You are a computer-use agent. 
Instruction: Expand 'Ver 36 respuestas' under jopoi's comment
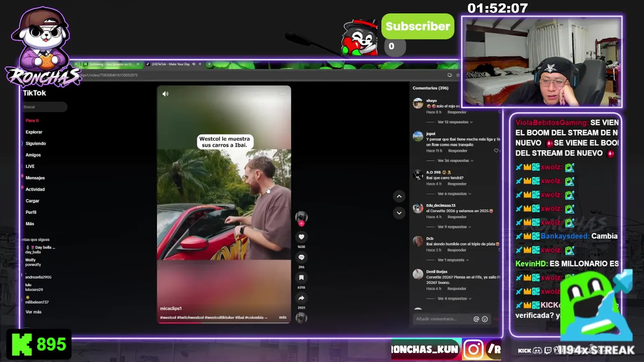(x=455, y=160)
